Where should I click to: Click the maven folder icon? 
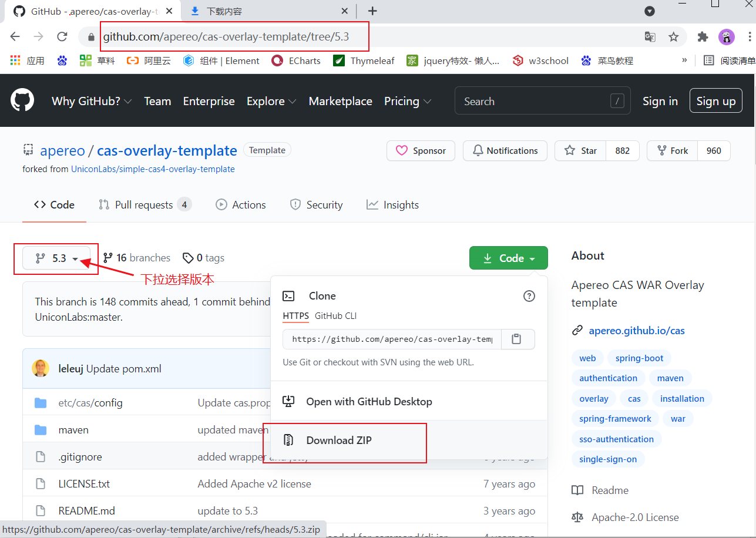41,430
